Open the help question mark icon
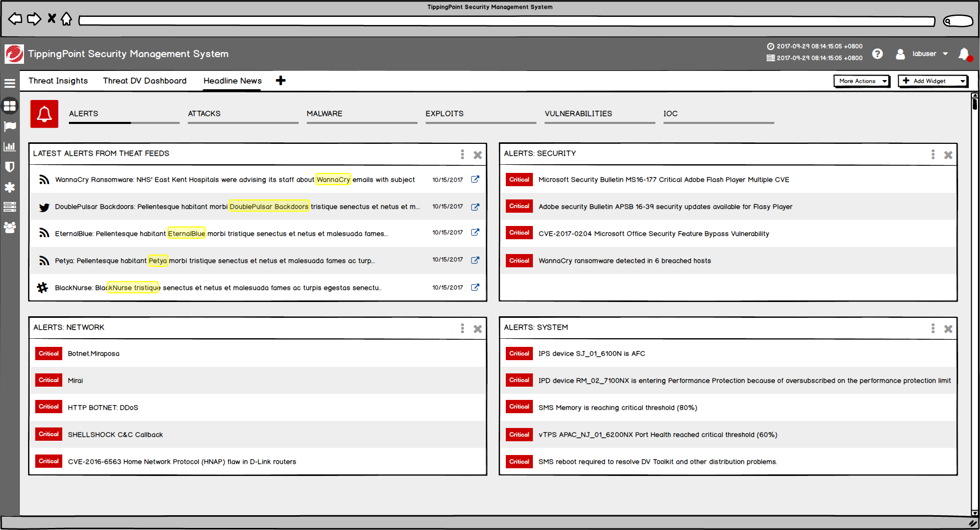Viewport: 980px width, 530px height. (877, 54)
